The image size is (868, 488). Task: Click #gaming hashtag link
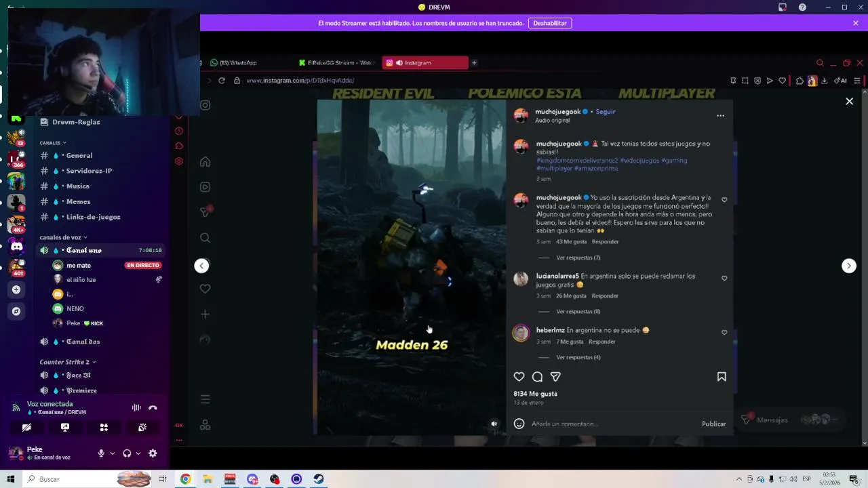point(675,161)
